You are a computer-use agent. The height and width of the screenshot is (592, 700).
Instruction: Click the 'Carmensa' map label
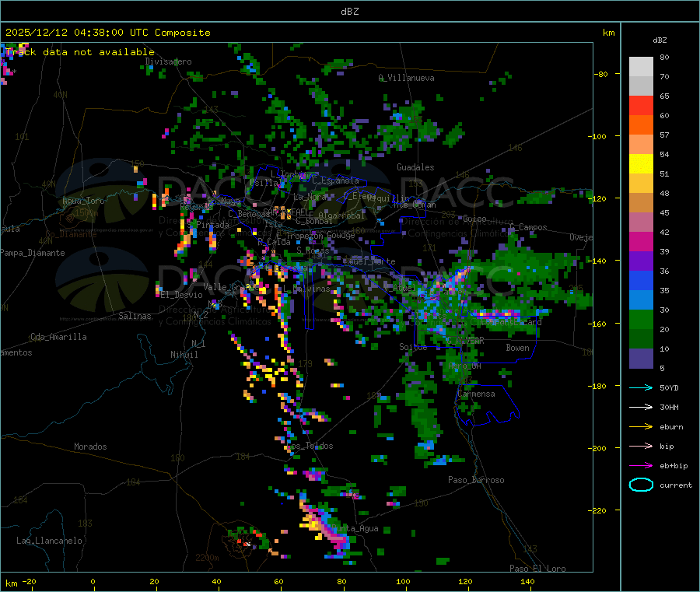[476, 394]
